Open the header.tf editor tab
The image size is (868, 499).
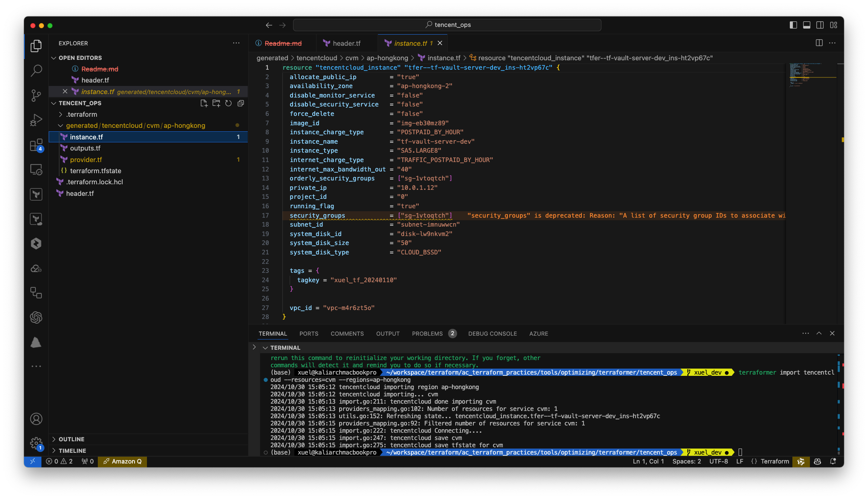point(346,43)
